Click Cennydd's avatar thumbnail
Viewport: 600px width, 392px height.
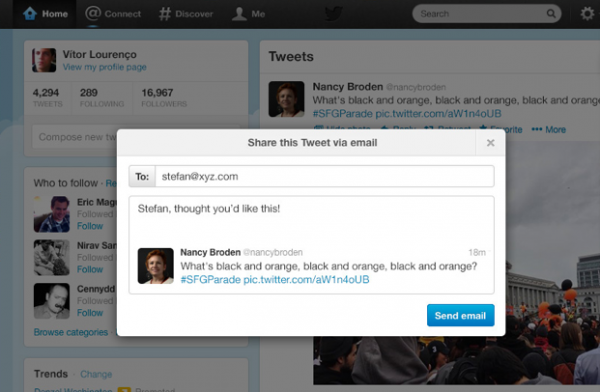coord(52,301)
